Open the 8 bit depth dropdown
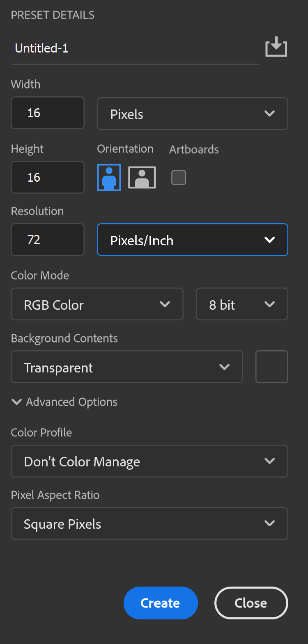 [x=242, y=304]
